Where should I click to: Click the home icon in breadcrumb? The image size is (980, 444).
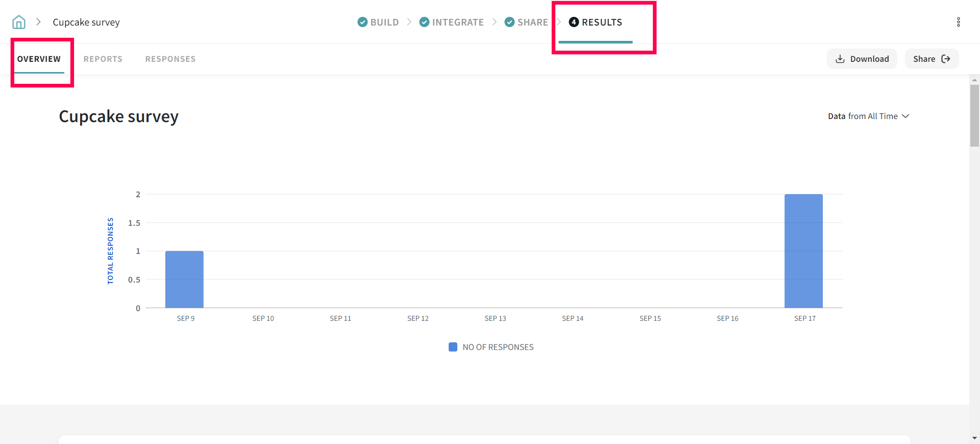19,22
